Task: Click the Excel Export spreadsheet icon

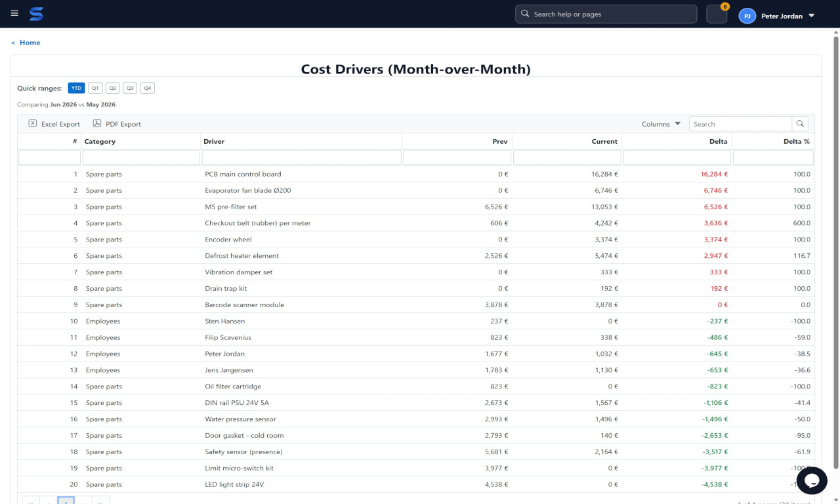Action: pyautogui.click(x=33, y=123)
